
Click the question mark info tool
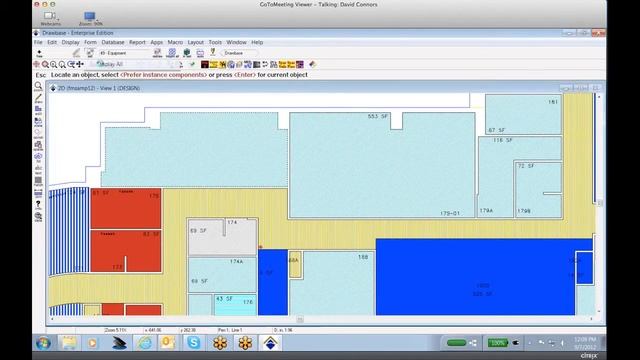pos(38,205)
